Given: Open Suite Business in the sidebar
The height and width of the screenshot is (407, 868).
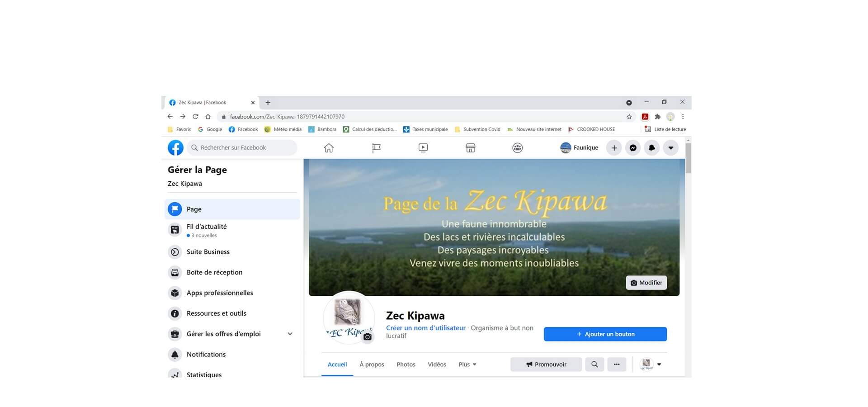Looking at the screenshot, I should tap(232, 252).
